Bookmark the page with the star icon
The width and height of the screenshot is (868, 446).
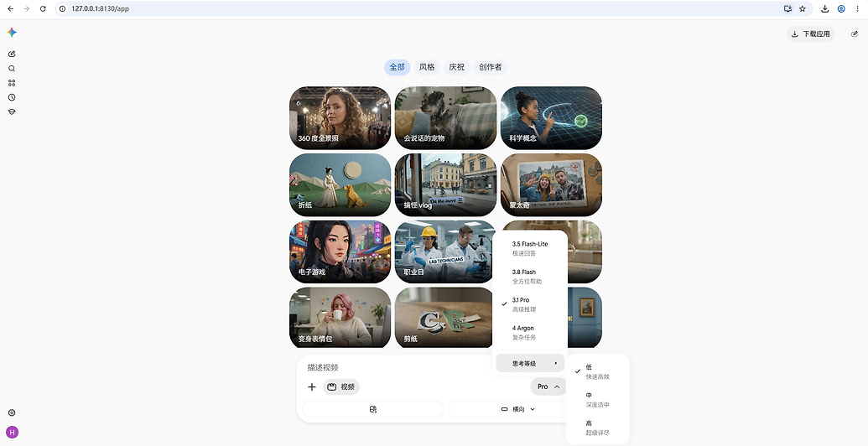tap(802, 9)
